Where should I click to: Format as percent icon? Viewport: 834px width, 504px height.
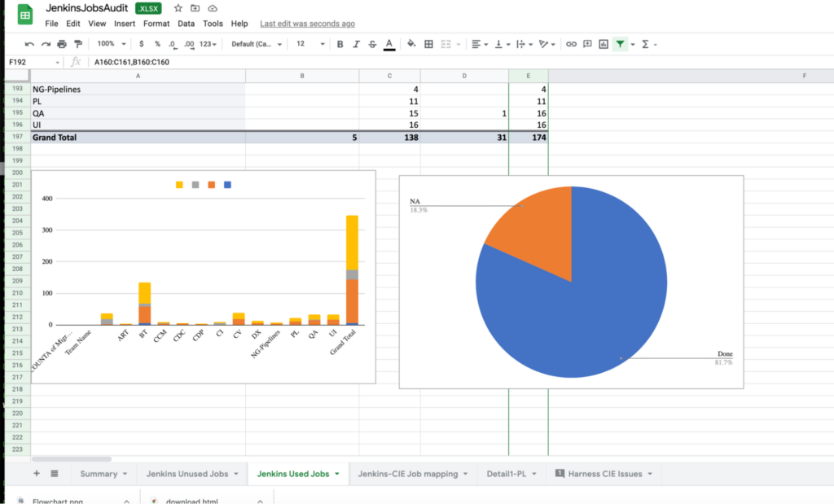157,44
